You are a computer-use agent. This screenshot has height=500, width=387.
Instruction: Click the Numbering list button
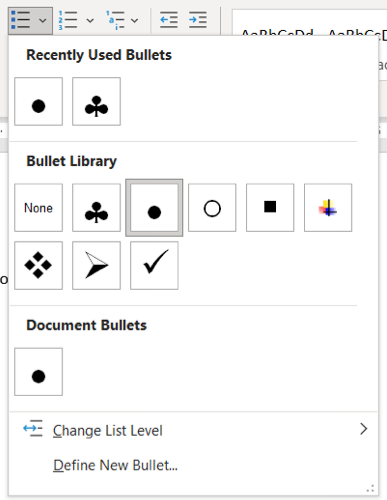[68, 20]
